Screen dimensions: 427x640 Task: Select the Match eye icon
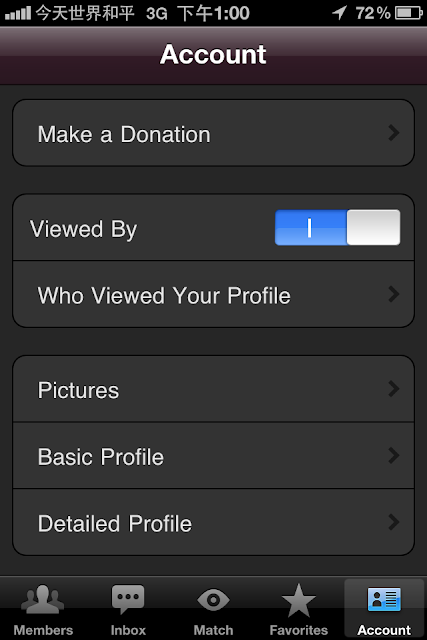coord(213,600)
